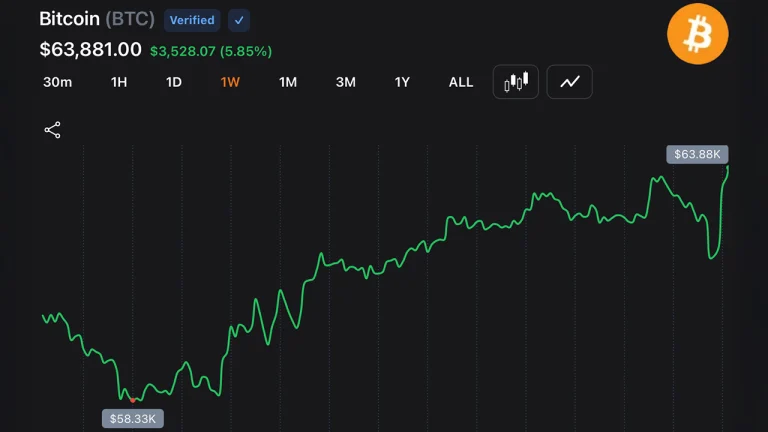This screenshot has height=432, width=768.
Task: Show the ALL time range
Action: click(461, 82)
